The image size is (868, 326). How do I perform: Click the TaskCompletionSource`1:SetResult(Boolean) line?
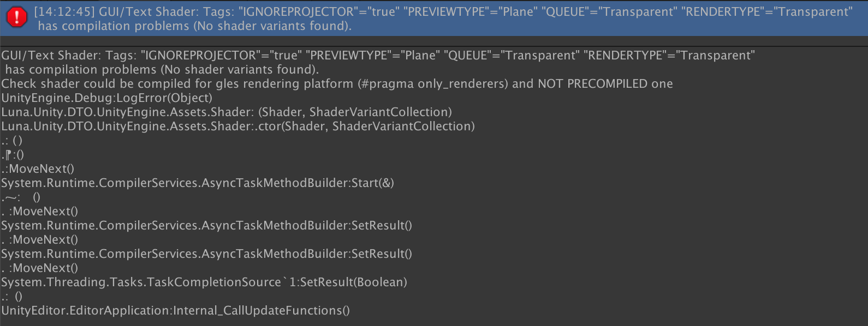point(204,282)
